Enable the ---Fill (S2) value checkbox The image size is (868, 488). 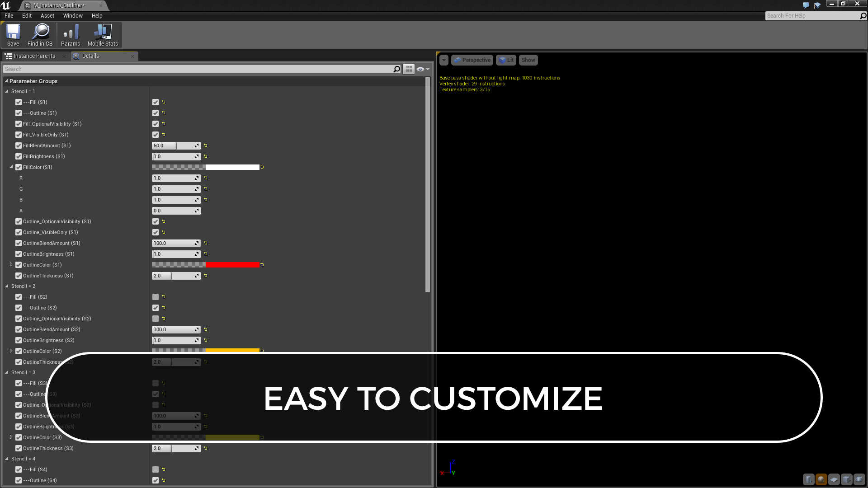[x=156, y=297]
